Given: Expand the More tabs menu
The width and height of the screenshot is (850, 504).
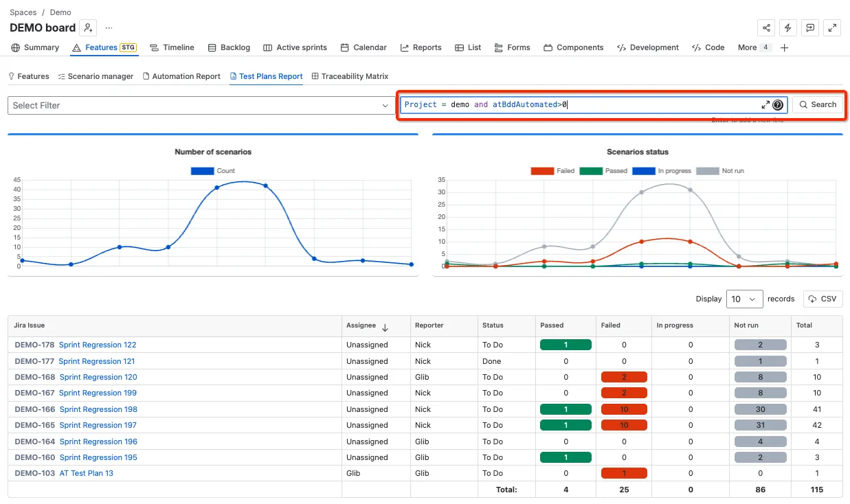Looking at the screenshot, I should coord(754,47).
